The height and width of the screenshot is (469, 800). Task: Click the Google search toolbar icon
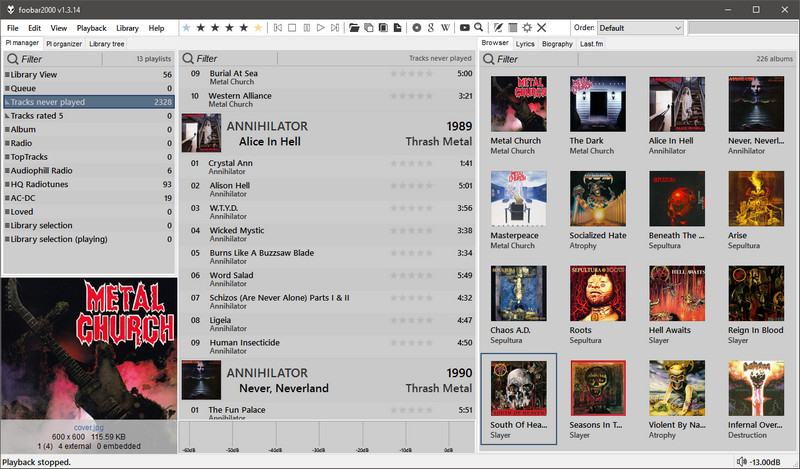(431, 28)
